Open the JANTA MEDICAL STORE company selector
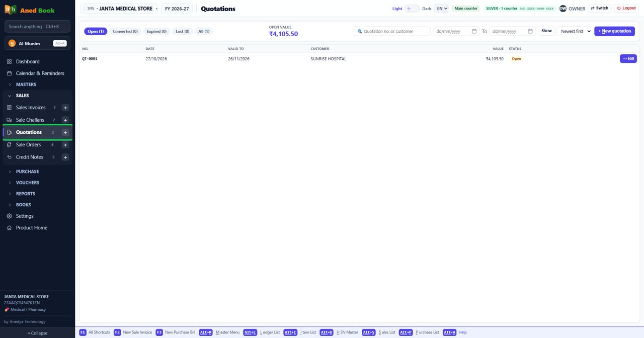This screenshot has width=644, height=338. pyautogui.click(x=119, y=9)
